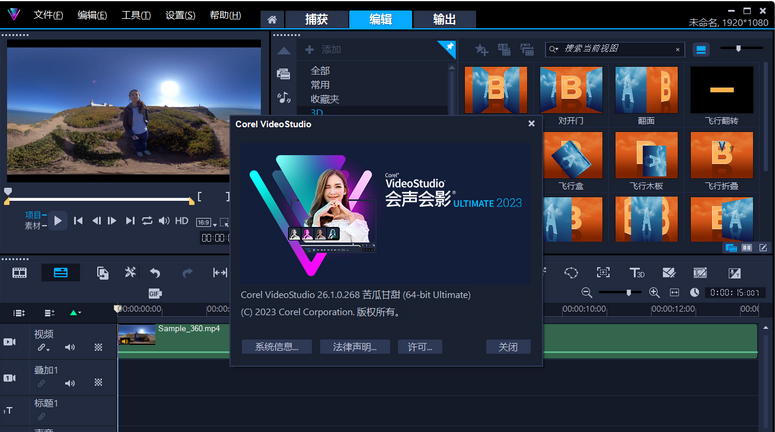Viewport: 775px width, 432px height.
Task: Zoom in the timeline
Action: click(x=654, y=293)
